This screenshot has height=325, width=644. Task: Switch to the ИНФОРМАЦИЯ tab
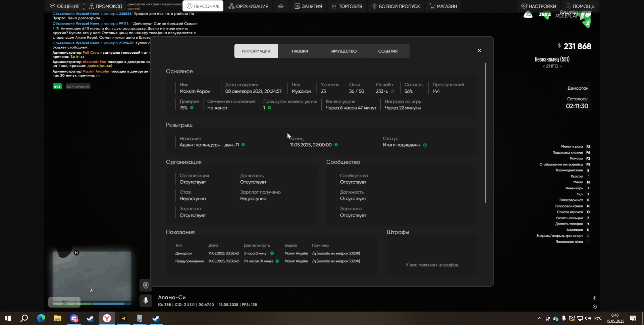[256, 51]
